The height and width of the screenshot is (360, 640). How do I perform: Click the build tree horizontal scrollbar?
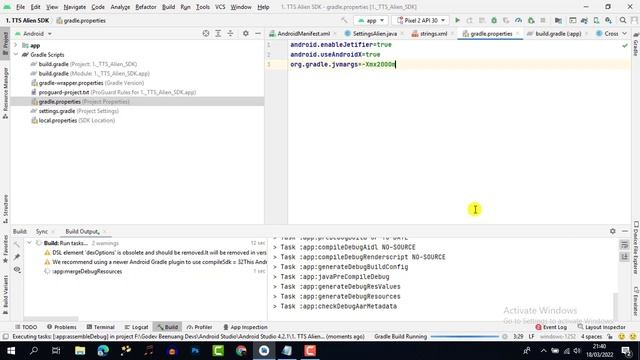pos(51,318)
